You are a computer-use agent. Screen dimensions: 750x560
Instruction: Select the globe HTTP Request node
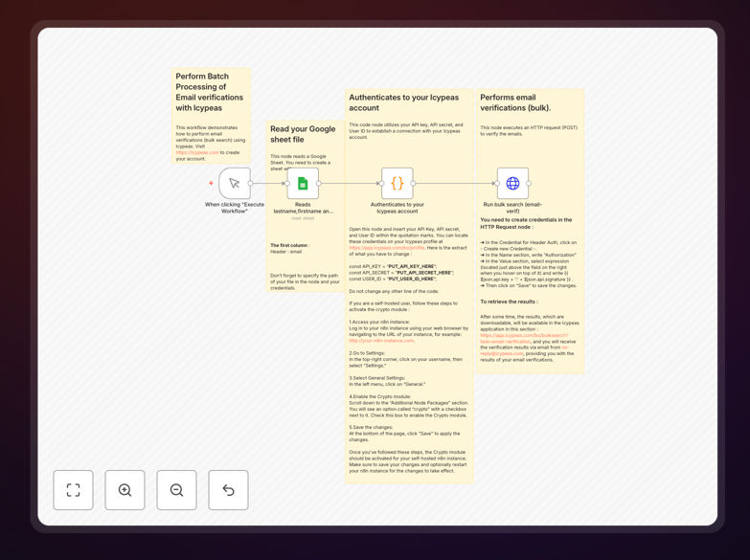(512, 183)
